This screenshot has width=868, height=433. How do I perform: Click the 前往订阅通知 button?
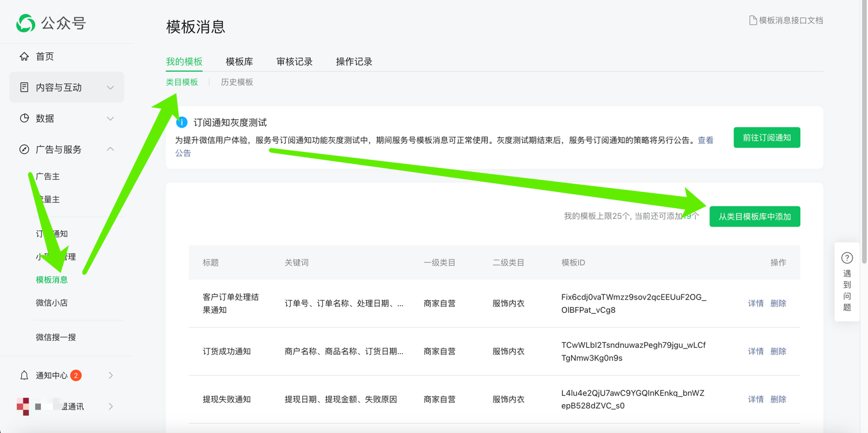coord(766,138)
